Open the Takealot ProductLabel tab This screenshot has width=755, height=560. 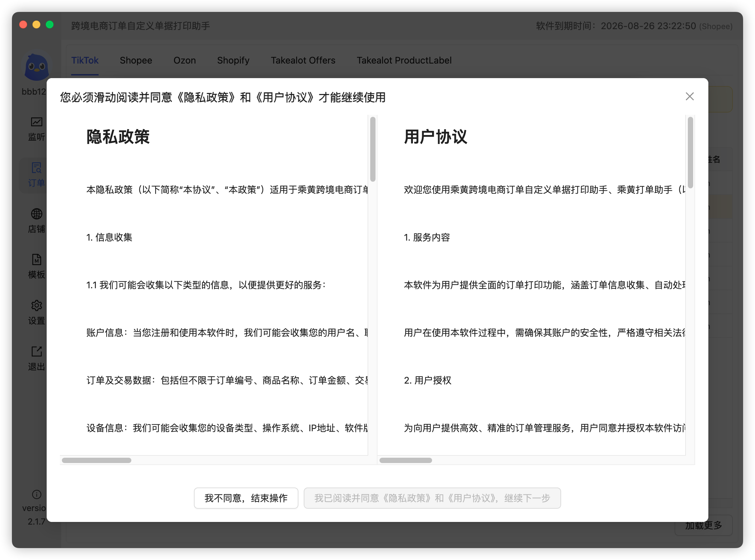click(x=404, y=60)
